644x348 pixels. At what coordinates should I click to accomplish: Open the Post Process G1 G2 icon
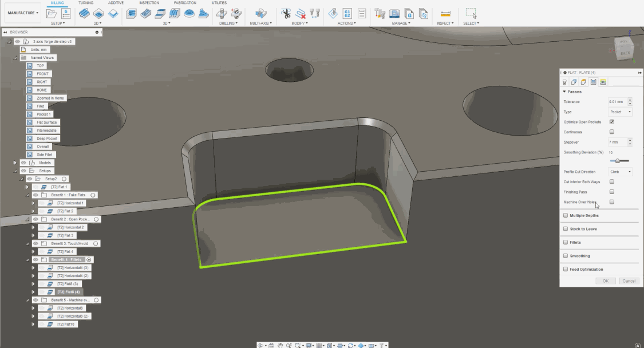(x=347, y=13)
